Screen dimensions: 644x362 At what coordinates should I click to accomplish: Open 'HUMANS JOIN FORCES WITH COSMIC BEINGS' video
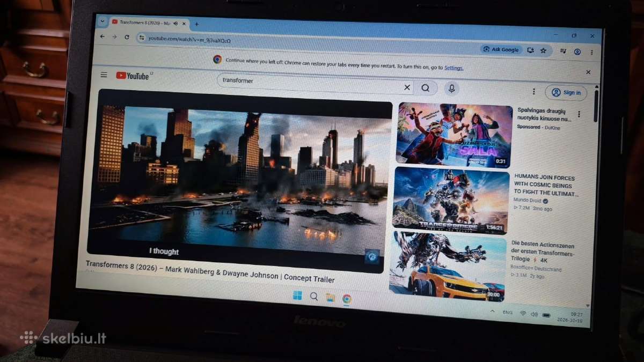pos(546,185)
